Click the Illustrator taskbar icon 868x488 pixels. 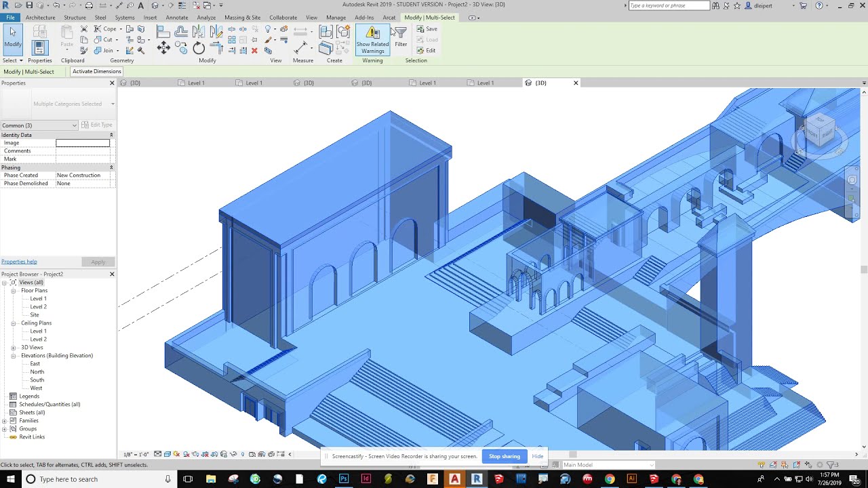(632, 479)
